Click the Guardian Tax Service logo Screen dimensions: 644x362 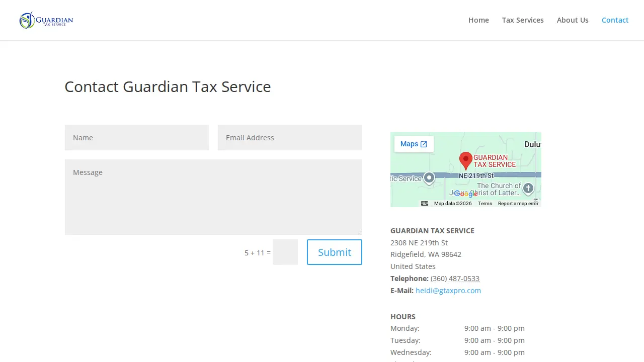(x=46, y=20)
